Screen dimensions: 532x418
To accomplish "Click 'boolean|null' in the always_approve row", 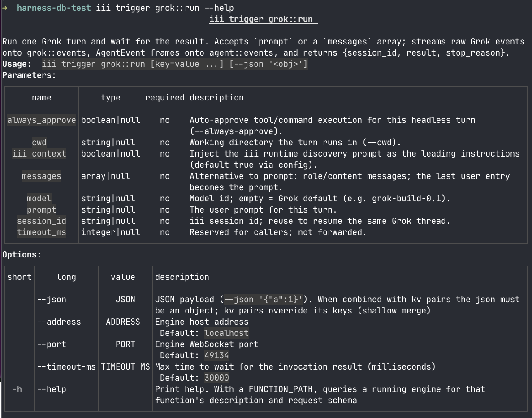I will (x=111, y=120).
